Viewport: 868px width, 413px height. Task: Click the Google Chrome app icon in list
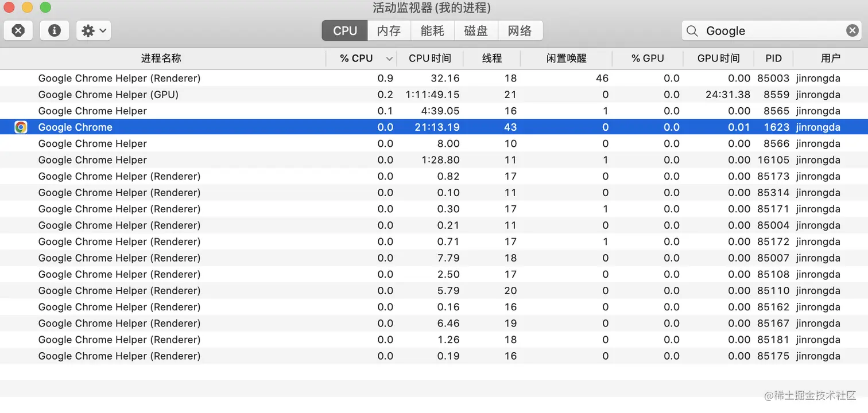point(21,127)
